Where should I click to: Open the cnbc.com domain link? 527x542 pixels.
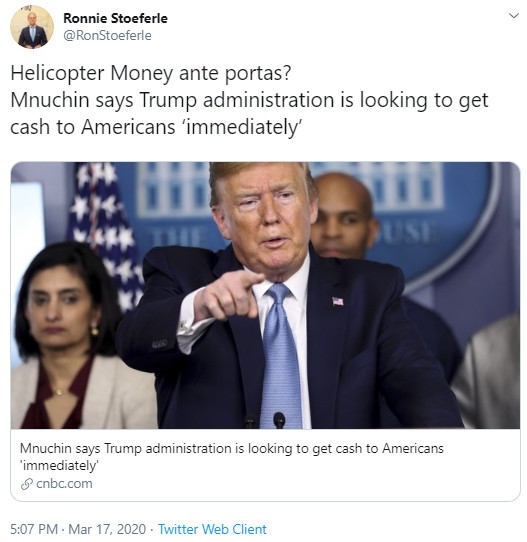[x=64, y=484]
